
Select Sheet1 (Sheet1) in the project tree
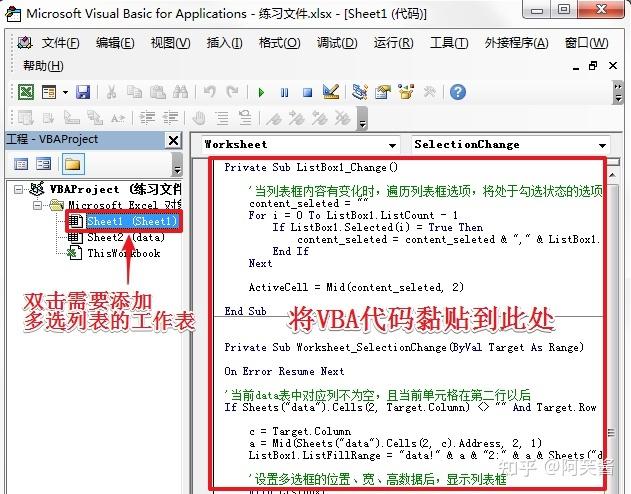(x=132, y=221)
